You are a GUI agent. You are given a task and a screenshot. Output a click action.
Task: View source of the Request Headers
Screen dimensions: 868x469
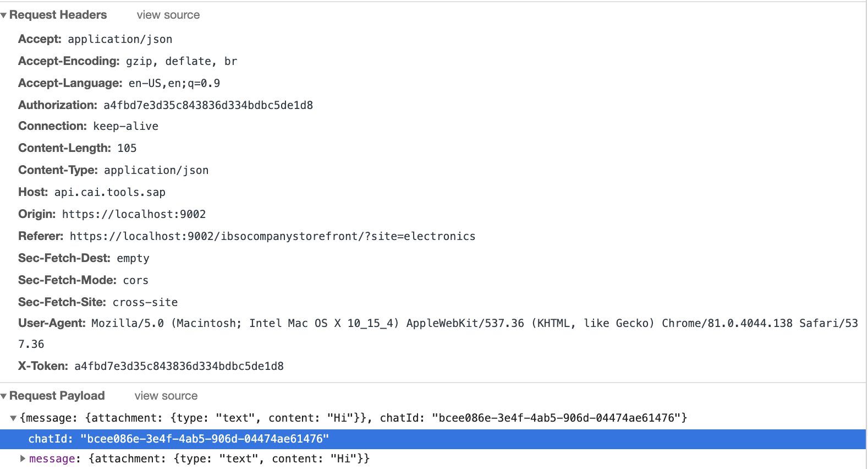tap(168, 15)
